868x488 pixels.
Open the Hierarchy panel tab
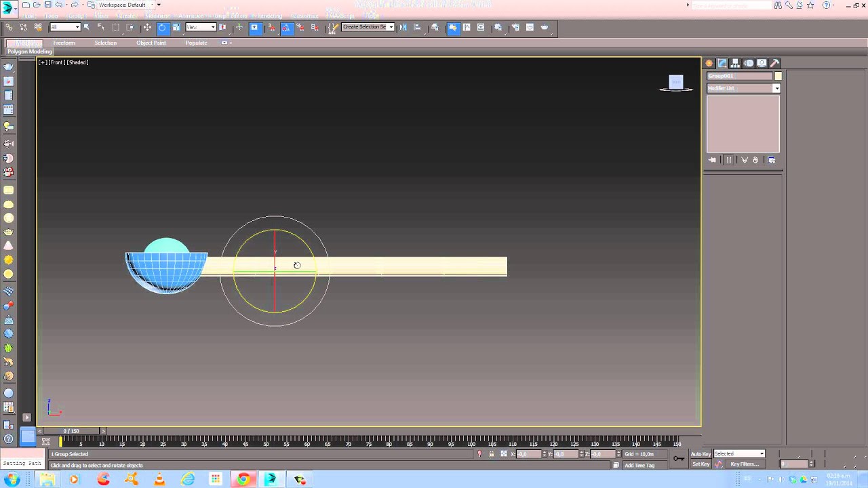pyautogui.click(x=735, y=63)
